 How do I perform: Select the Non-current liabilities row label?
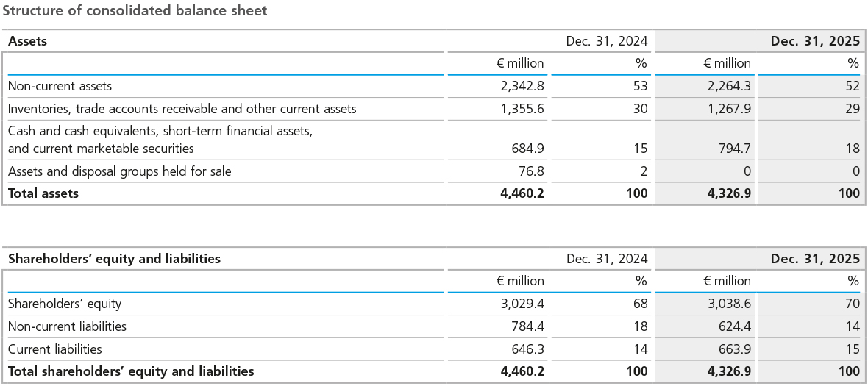(67, 326)
